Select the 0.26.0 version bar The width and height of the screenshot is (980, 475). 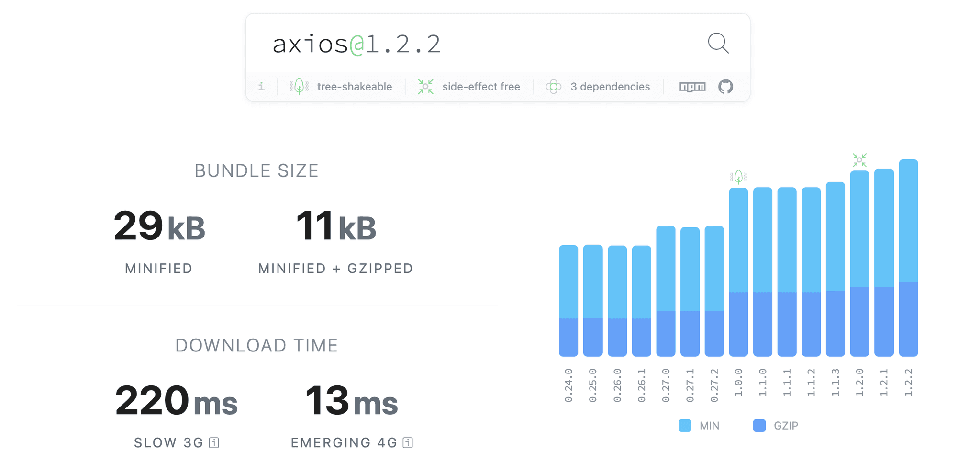(x=617, y=301)
